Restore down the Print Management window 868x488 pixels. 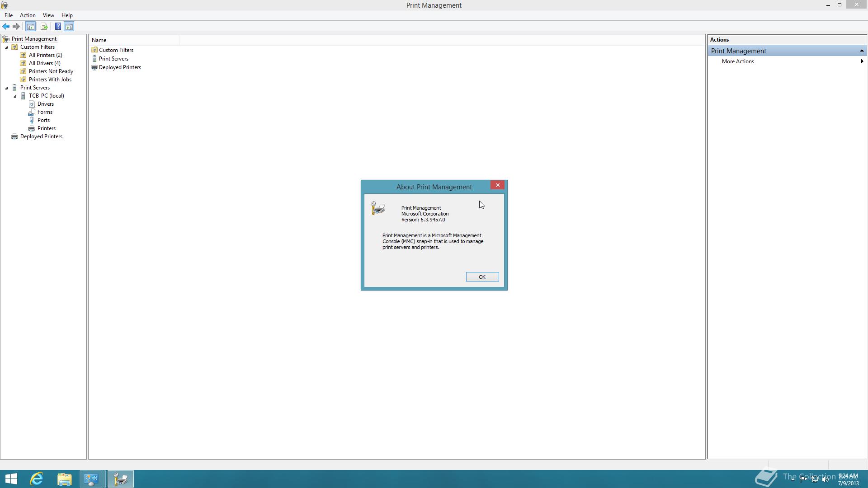tap(840, 5)
